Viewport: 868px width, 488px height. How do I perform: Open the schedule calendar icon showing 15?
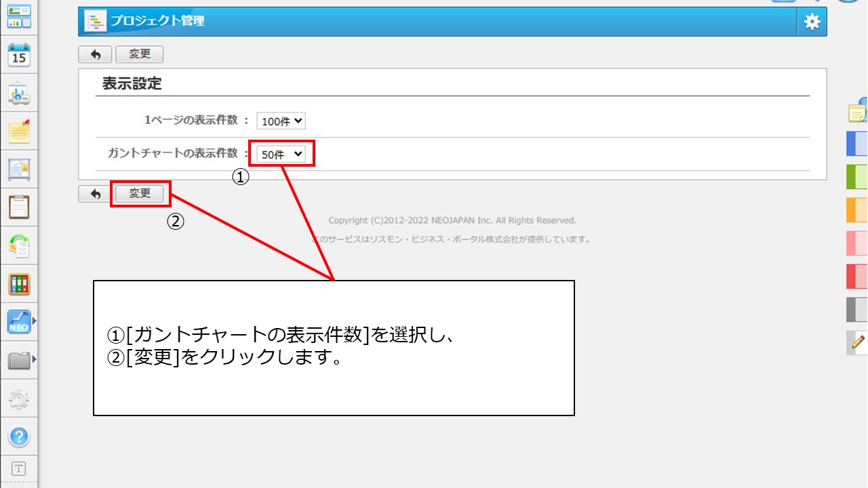(19, 55)
